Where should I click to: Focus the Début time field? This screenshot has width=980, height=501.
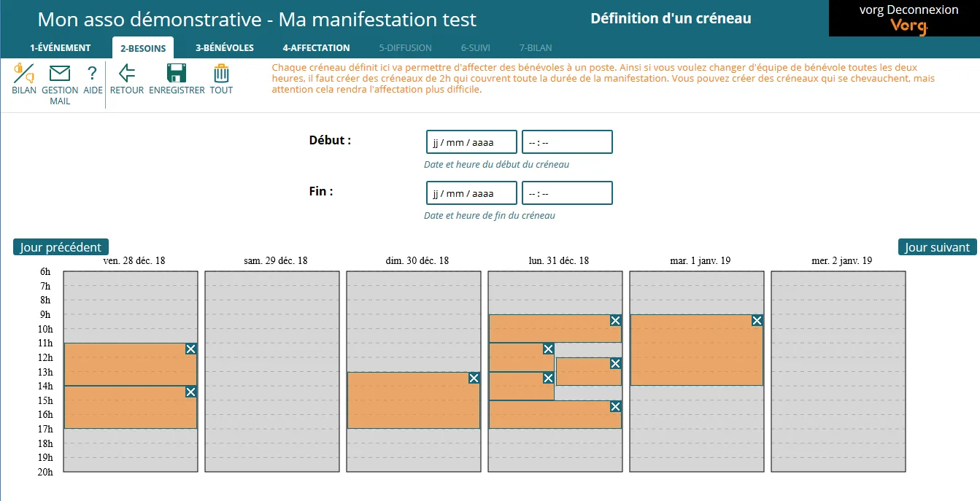pos(567,142)
